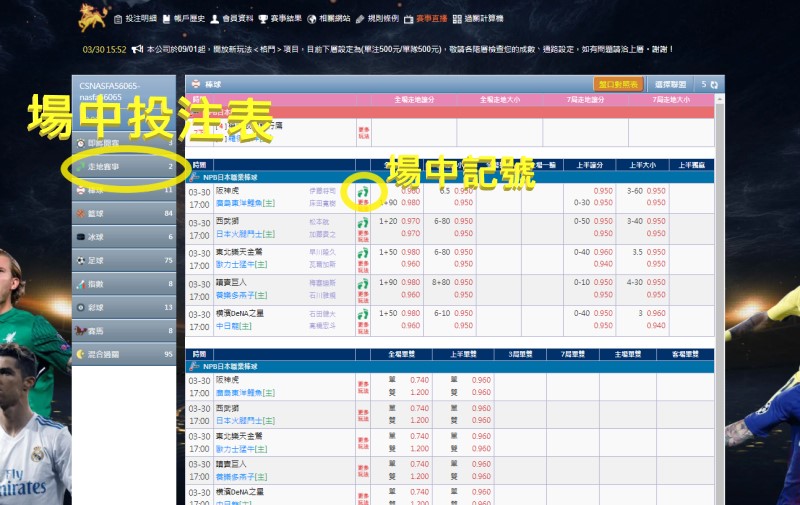Open 賽事結果 match results
The width and height of the screenshot is (800, 505).
[x=286, y=18]
